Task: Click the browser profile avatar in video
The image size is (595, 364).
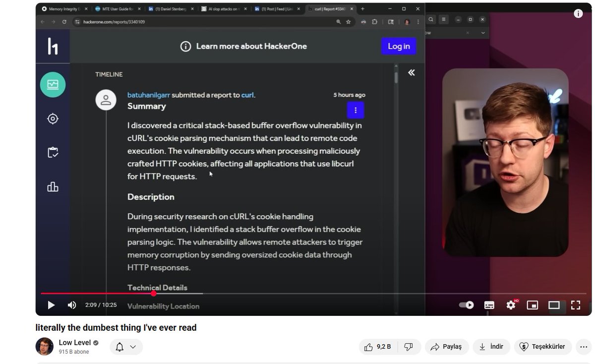Action: pos(407,22)
